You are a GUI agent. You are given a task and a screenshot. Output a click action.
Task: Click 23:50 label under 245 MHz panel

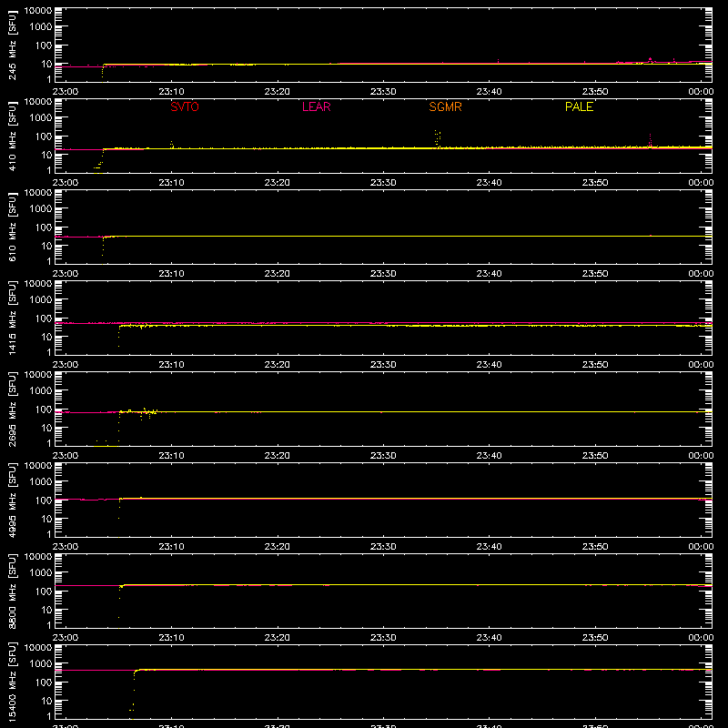[595, 92]
